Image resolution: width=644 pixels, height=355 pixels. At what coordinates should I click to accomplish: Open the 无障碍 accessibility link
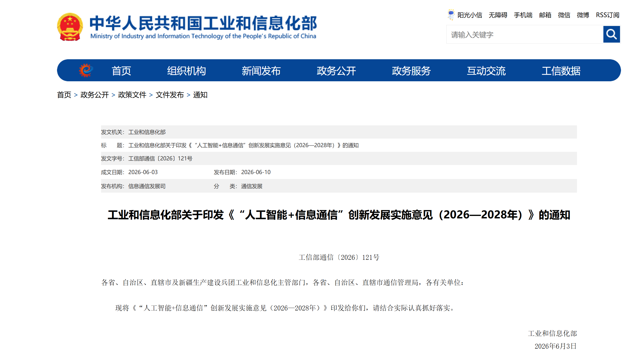tap(498, 15)
